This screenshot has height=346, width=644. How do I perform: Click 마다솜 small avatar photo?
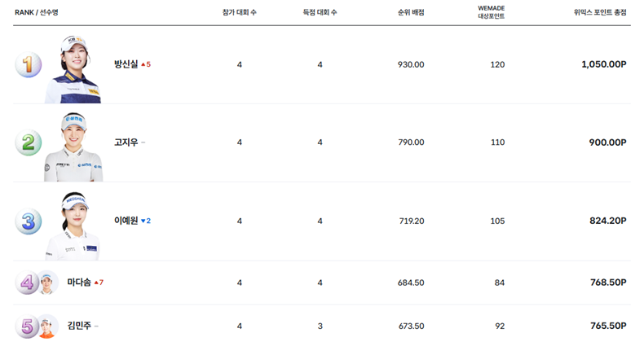[48, 282]
